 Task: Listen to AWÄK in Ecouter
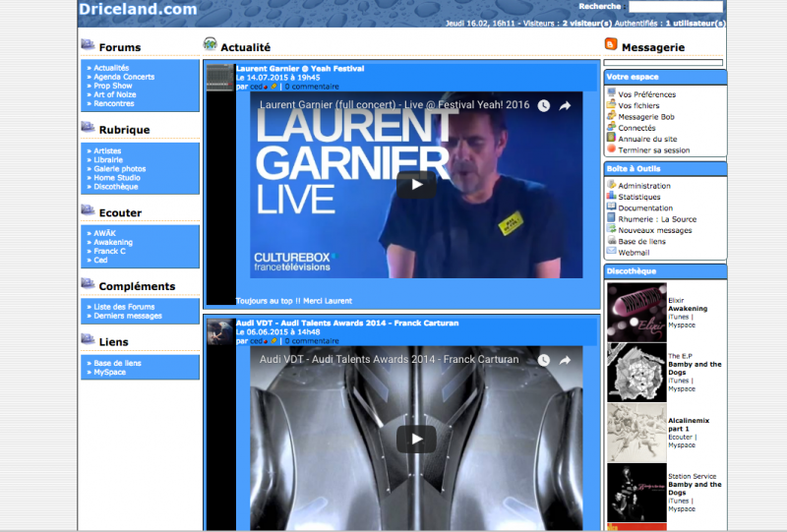105,233
